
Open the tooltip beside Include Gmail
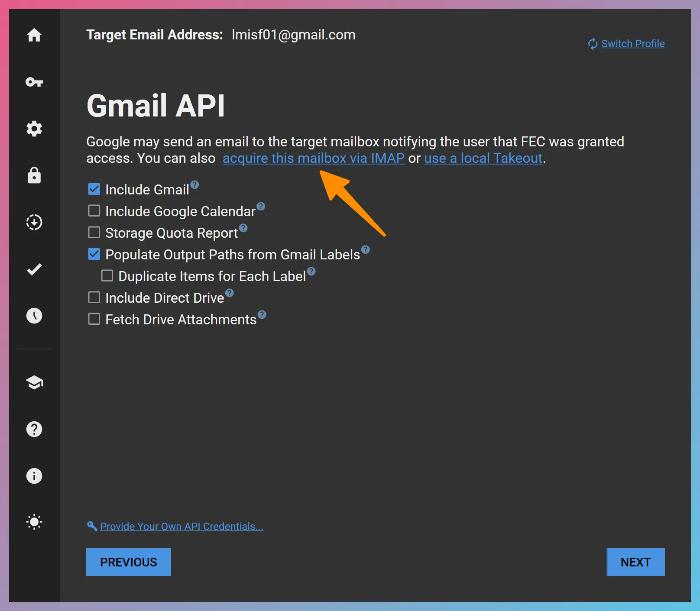[x=195, y=184]
